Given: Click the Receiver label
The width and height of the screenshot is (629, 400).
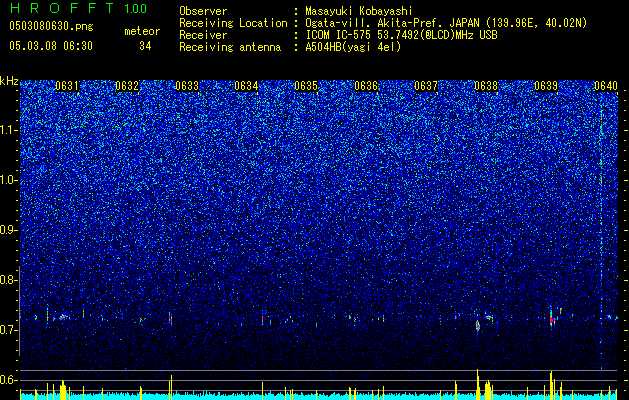Looking at the screenshot, I should pyautogui.click(x=203, y=35).
